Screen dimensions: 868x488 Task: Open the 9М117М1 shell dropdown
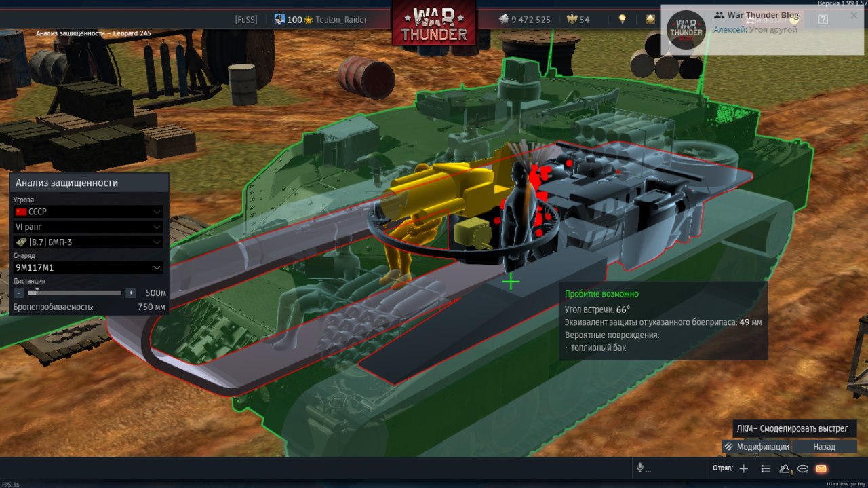(x=88, y=268)
